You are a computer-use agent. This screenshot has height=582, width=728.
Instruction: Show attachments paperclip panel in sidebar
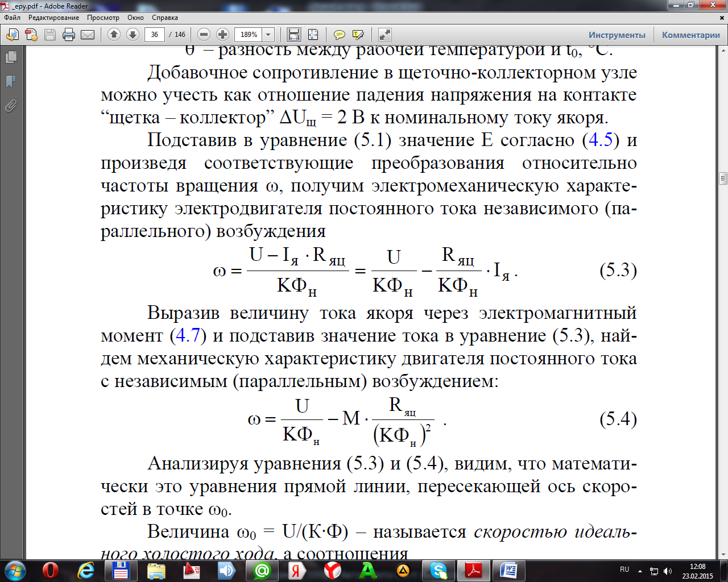click(x=10, y=106)
